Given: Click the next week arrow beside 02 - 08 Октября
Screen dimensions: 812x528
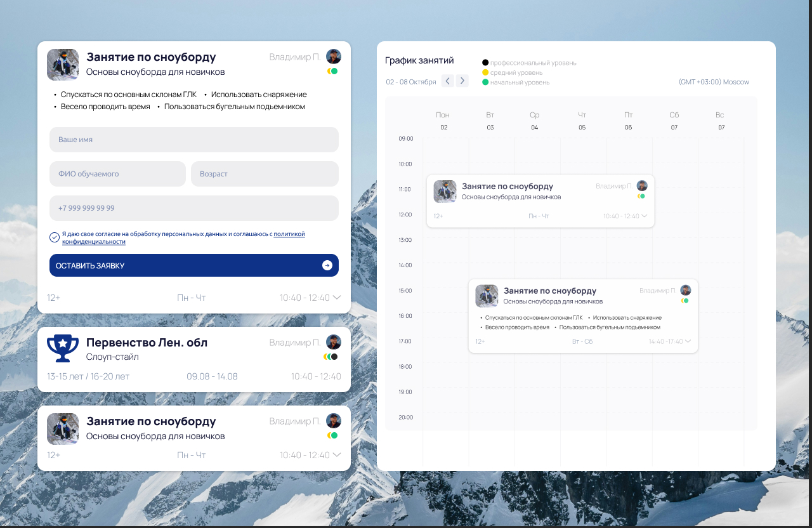Looking at the screenshot, I should click(x=462, y=81).
